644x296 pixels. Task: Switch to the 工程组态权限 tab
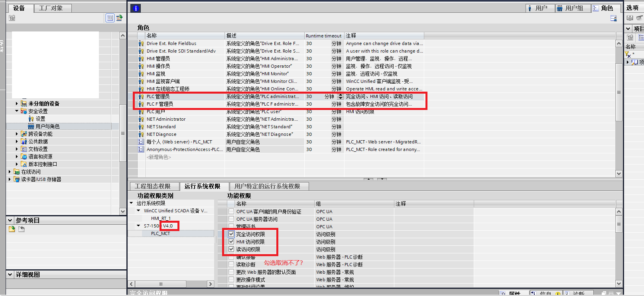pyautogui.click(x=152, y=186)
